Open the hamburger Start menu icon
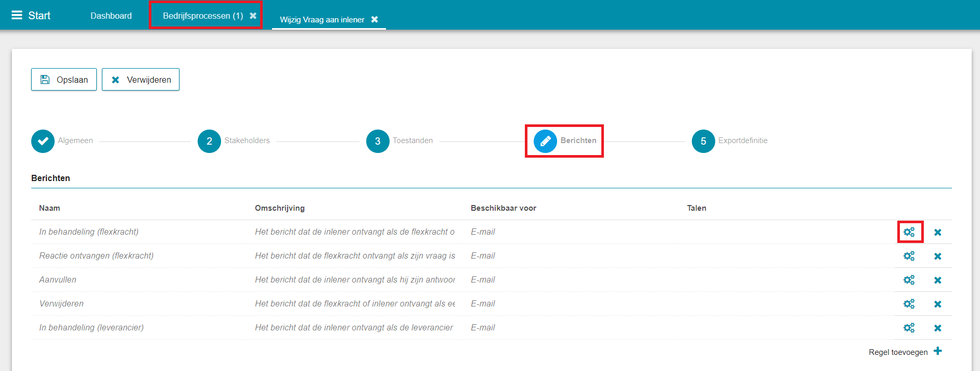The height and width of the screenshot is (371, 980). pyautogui.click(x=17, y=15)
